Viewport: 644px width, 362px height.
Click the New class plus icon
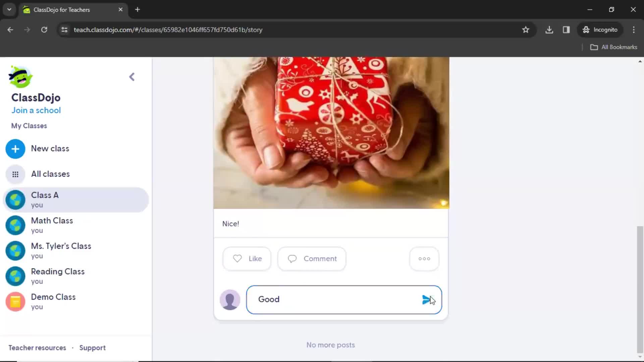click(15, 148)
